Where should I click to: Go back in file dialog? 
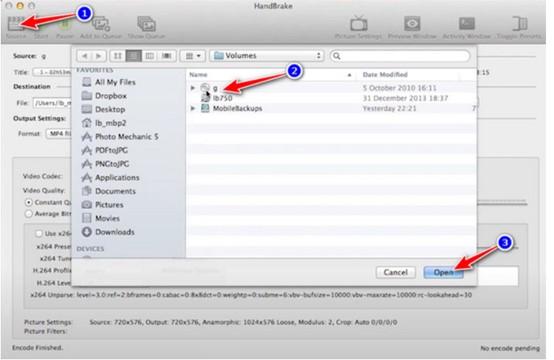pyautogui.click(x=84, y=56)
